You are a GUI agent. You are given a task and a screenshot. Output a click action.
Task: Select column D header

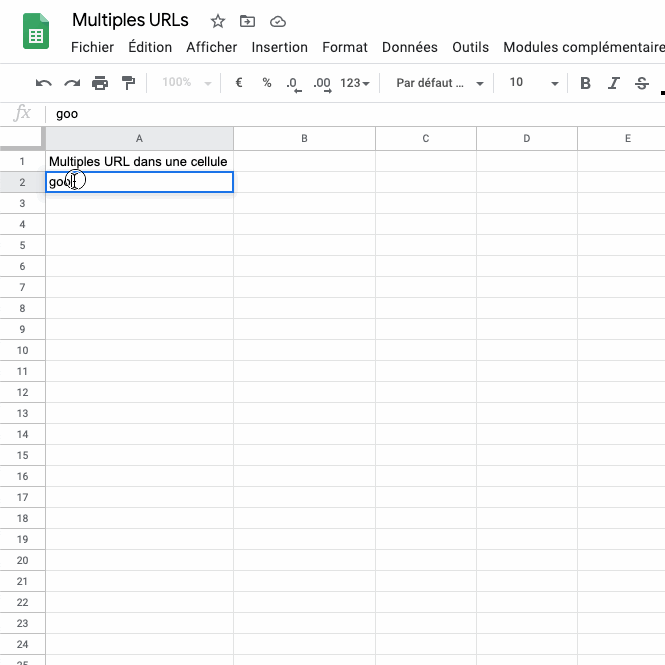tap(527, 138)
